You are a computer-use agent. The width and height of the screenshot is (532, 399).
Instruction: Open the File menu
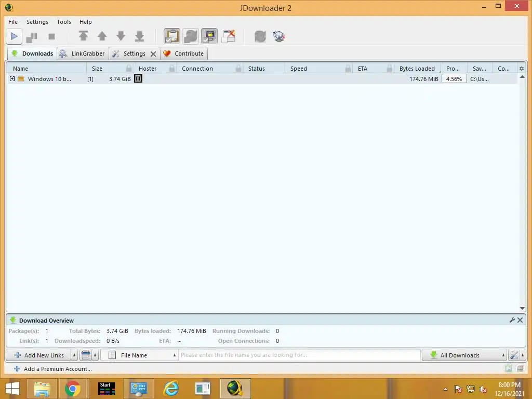pos(13,22)
